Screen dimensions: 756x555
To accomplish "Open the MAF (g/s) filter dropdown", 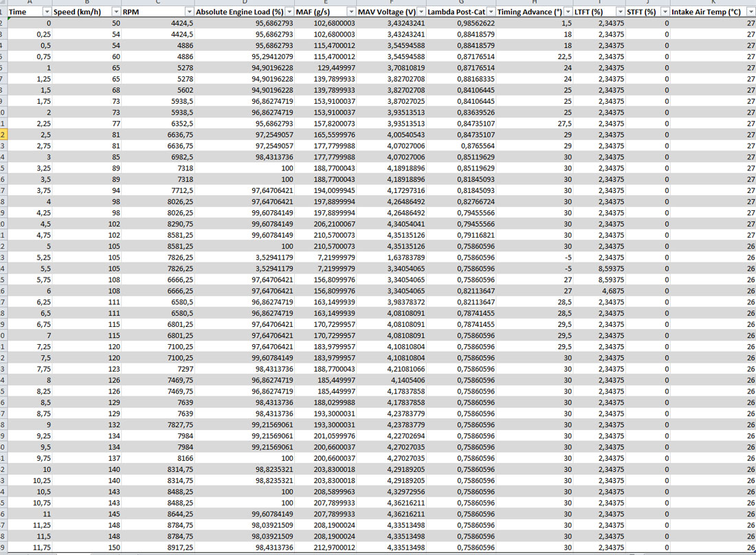I will [x=351, y=12].
